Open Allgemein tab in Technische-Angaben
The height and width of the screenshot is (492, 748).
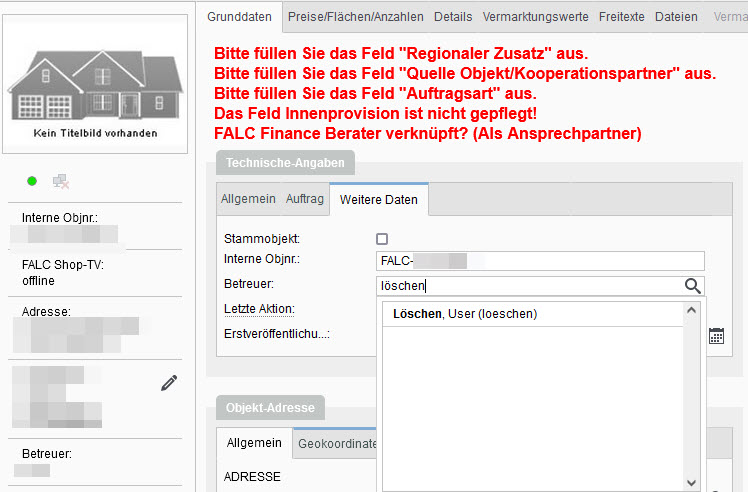point(248,199)
